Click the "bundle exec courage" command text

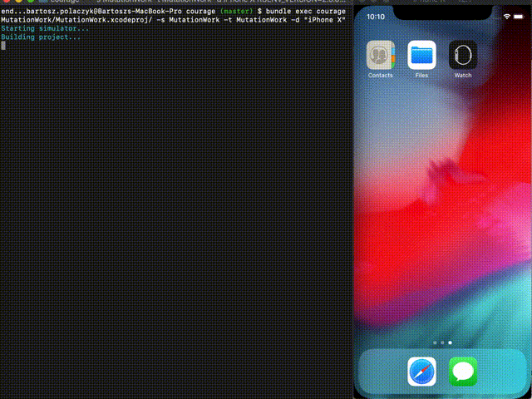click(306, 11)
